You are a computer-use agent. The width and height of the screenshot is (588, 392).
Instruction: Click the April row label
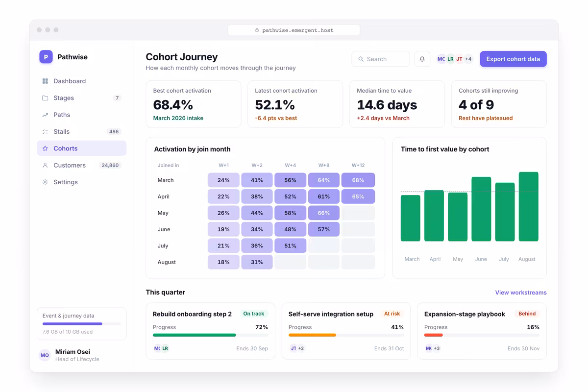(164, 196)
